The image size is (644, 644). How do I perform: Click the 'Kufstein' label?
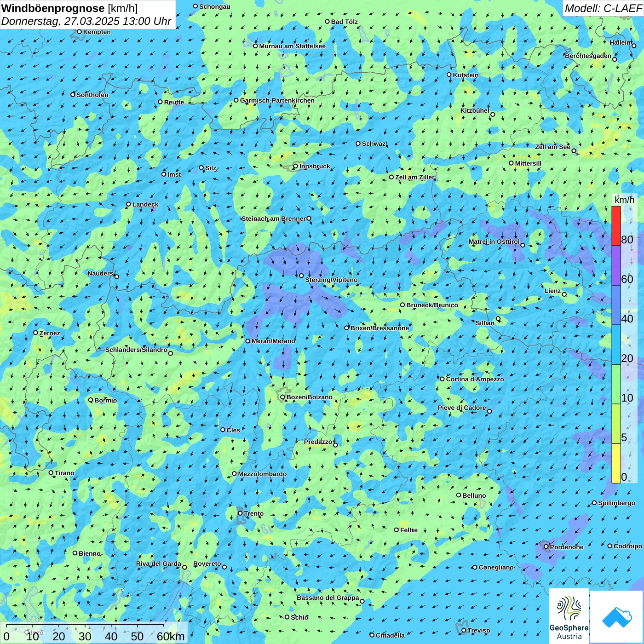pyautogui.click(x=466, y=75)
